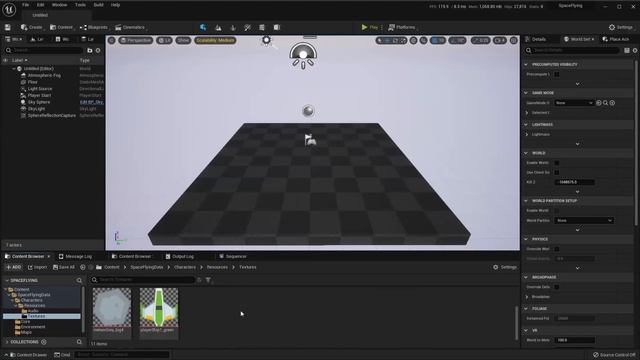Viewport: 640px width, 360px height.
Task: Toggle Precompute Visibility checkbox
Action: pos(557,74)
